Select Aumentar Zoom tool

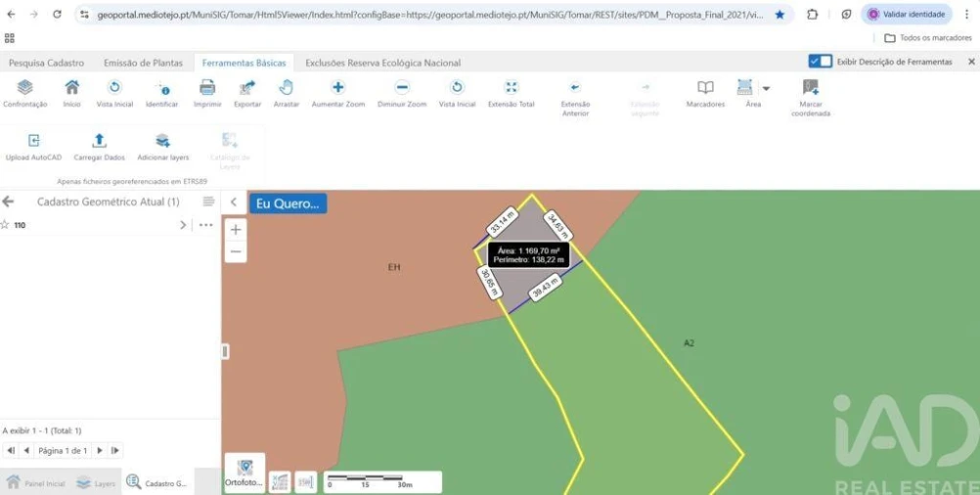point(338,94)
